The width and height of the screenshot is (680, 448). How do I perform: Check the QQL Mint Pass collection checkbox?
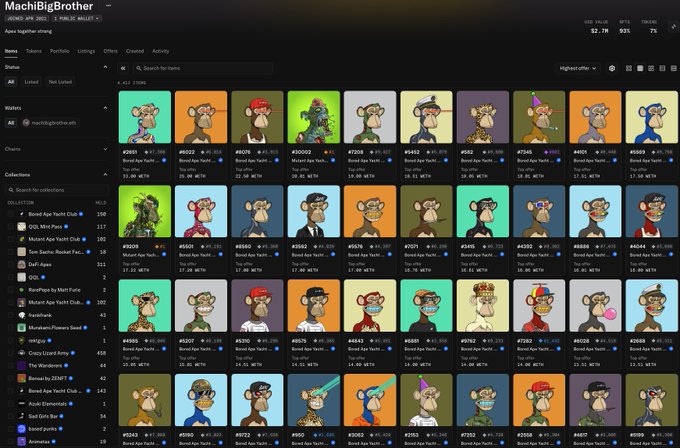tap(10, 226)
